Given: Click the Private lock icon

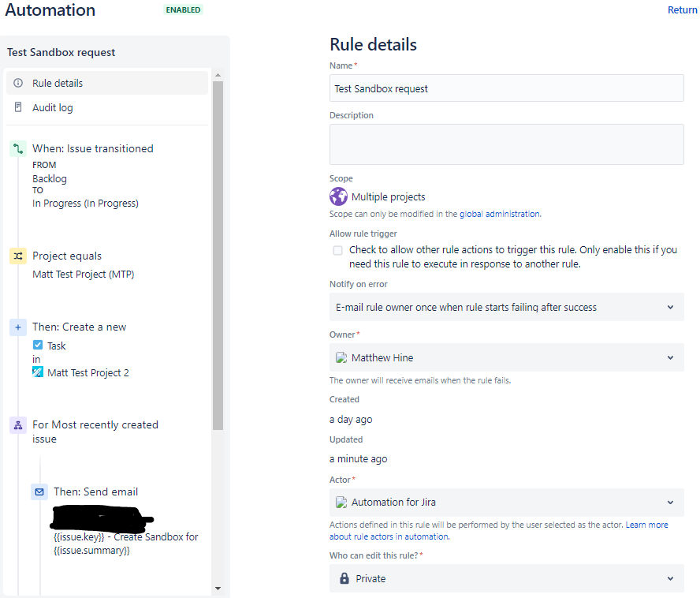Looking at the screenshot, I should point(344,578).
